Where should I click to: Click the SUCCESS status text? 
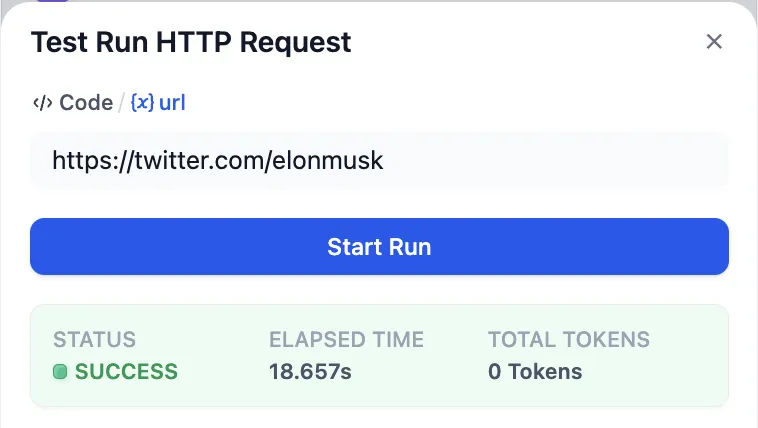pos(126,372)
